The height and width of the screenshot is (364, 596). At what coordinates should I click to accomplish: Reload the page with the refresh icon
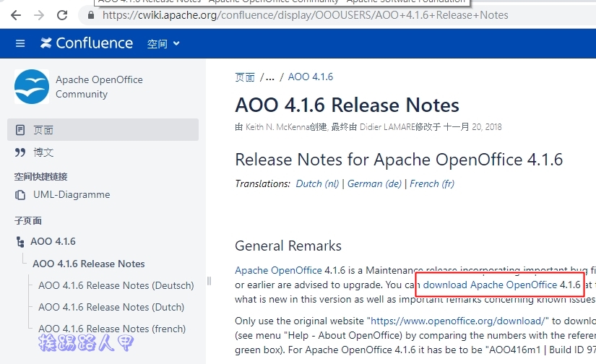pos(62,15)
